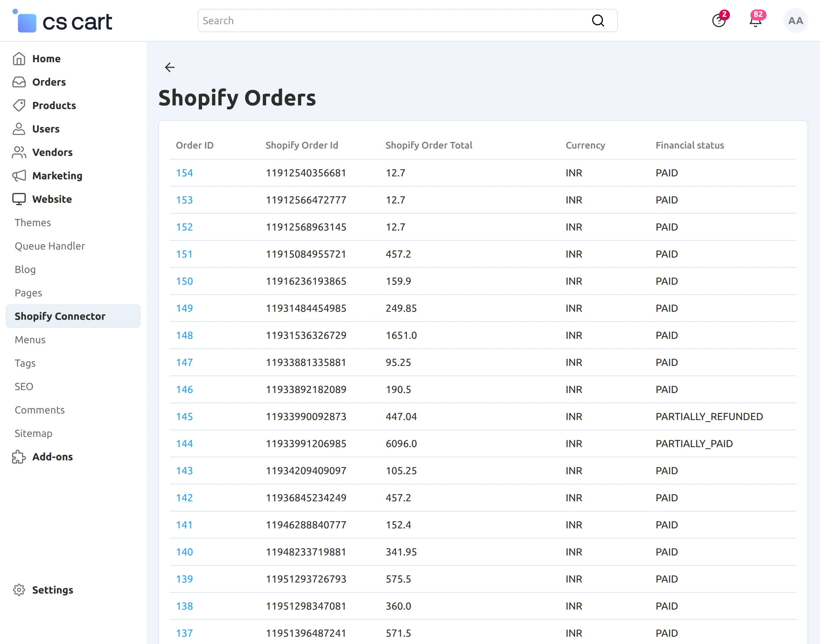Open Add-ons in the sidebar

pos(52,457)
